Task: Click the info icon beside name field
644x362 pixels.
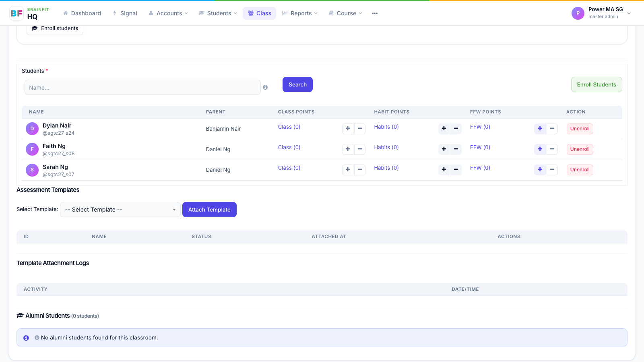Action: click(265, 87)
